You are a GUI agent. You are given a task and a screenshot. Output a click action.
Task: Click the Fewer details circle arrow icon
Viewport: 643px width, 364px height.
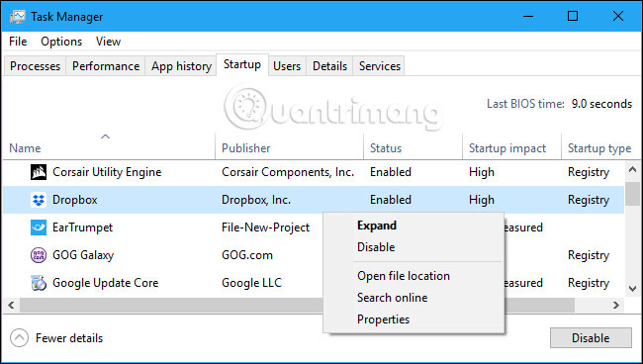pos(19,338)
